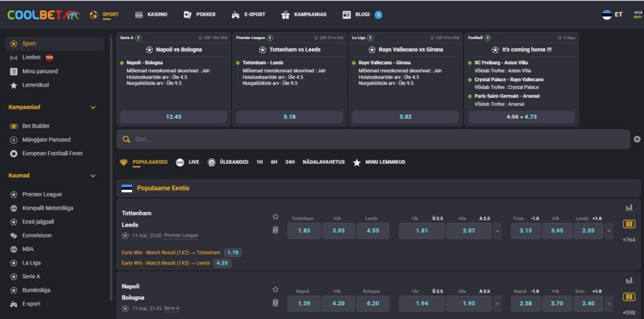Viewport: 644px width, 319px height.
Task: Filter matches by 1H
Action: coord(260,162)
